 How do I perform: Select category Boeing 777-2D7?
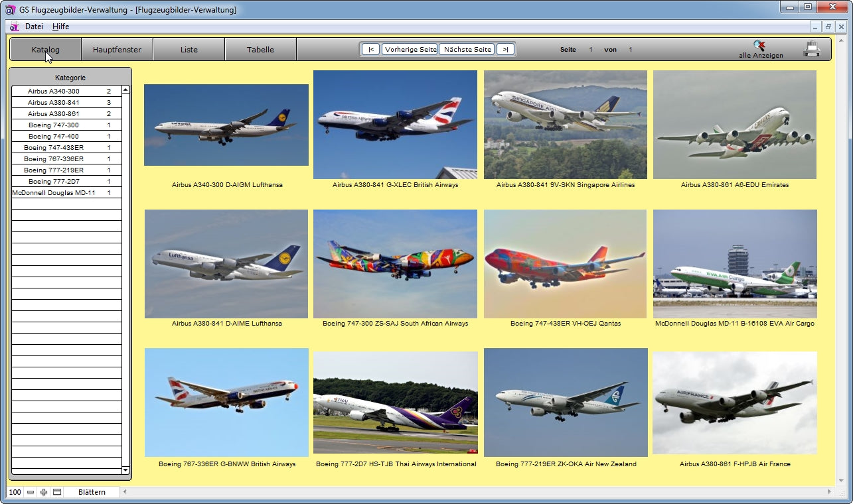coord(66,182)
